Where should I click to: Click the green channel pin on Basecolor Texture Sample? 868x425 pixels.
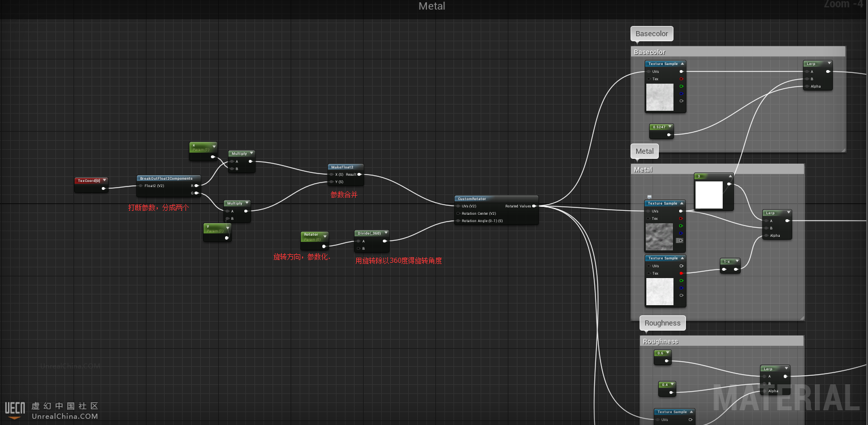tap(681, 86)
